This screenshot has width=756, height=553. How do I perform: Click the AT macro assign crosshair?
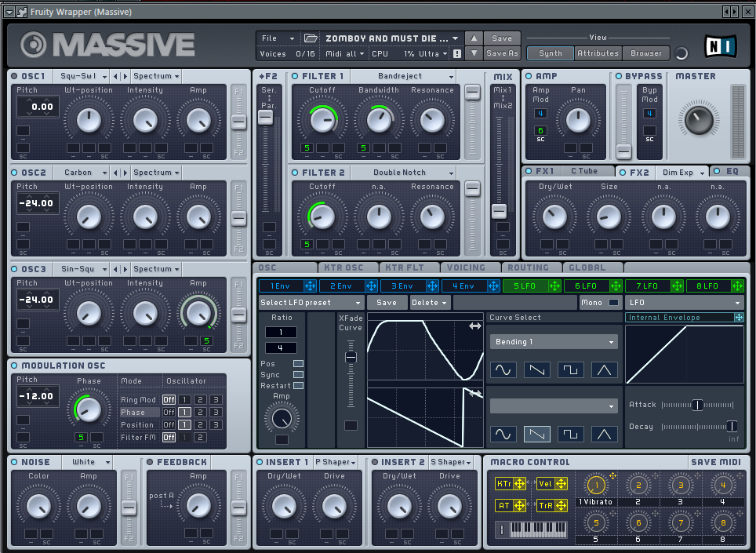click(520, 505)
